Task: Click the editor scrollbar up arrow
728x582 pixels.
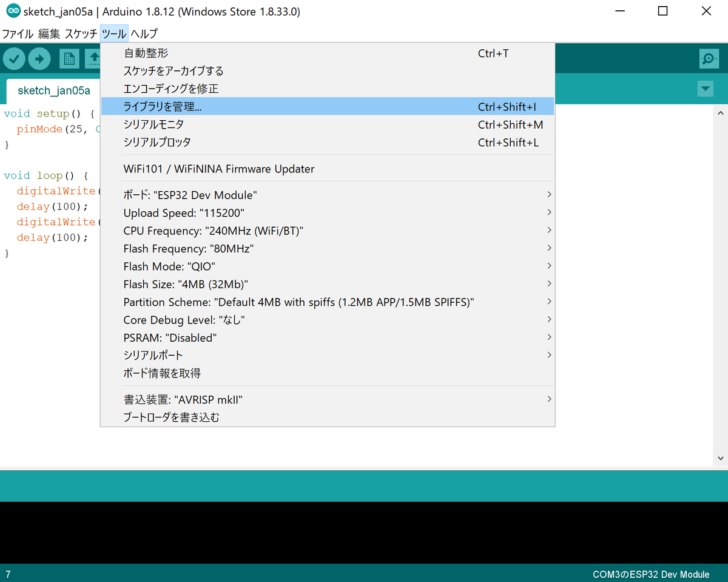Action: [721, 113]
